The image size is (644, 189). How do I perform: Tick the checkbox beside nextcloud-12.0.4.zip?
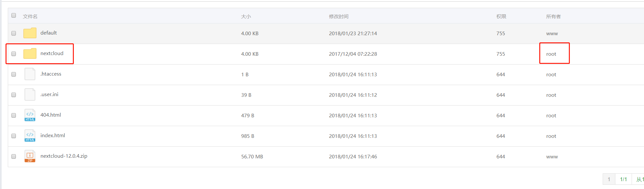point(14,156)
